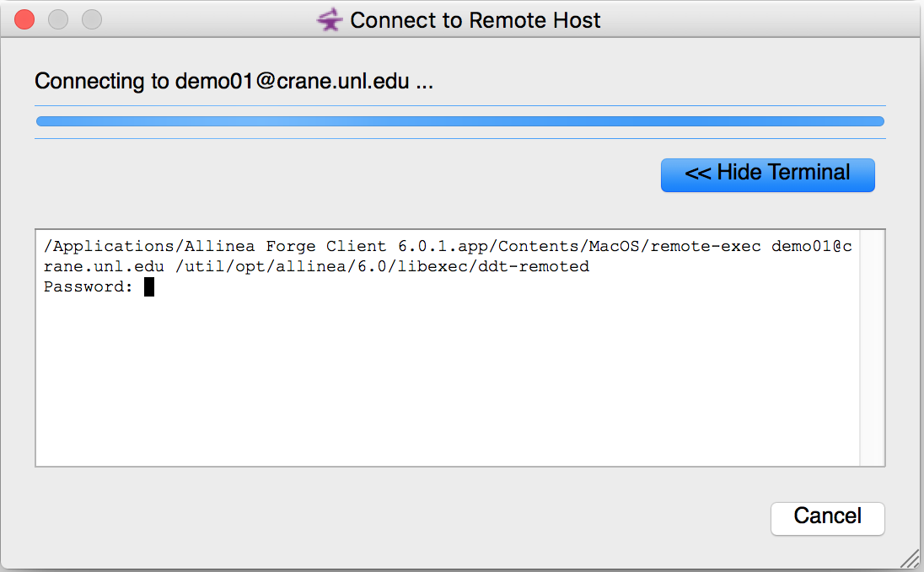Click the black block cursor after Password:
Viewport: 924px width, 572px height.
coord(149,287)
